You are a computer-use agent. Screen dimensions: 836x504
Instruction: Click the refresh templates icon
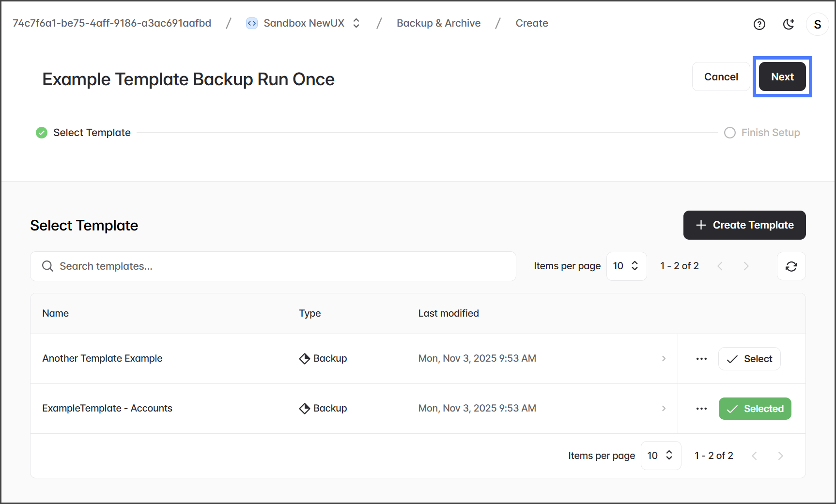coord(791,266)
